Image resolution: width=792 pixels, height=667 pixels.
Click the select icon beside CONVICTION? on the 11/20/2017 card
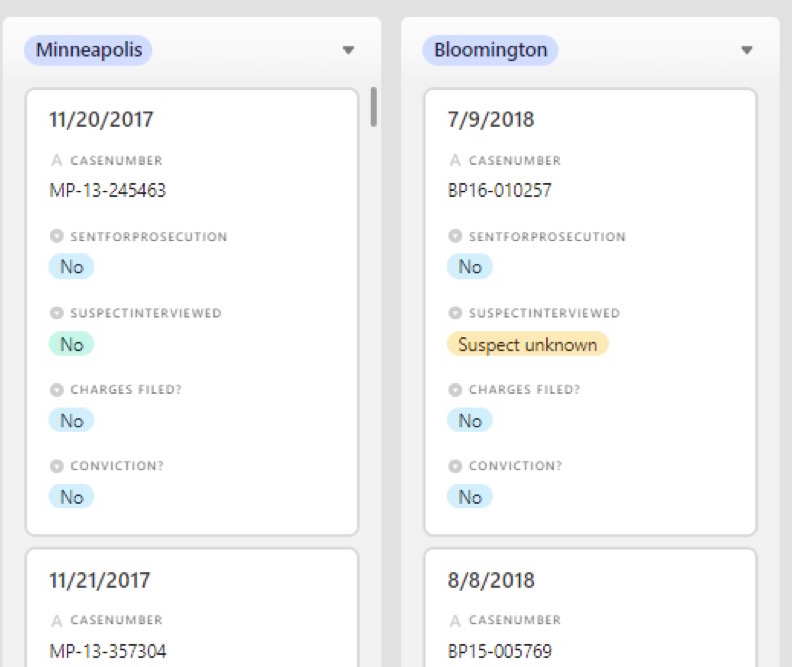57,466
